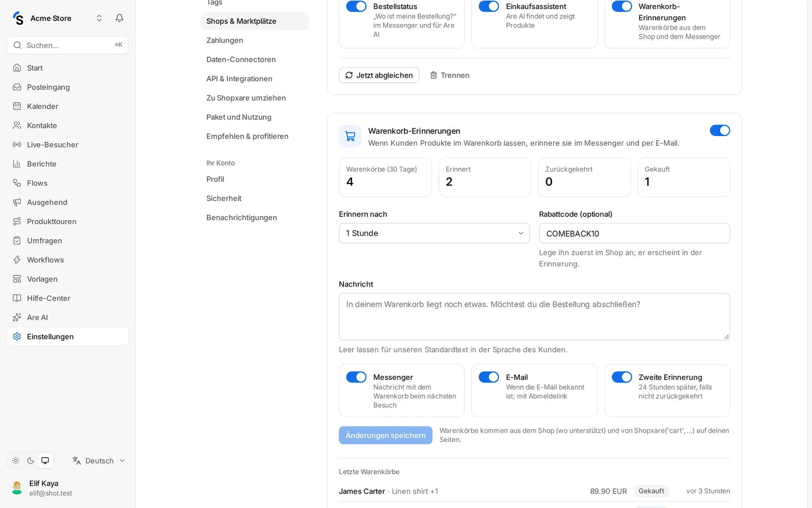Open Zahlungen settings section
This screenshot has width=812, height=508.
click(255, 40)
